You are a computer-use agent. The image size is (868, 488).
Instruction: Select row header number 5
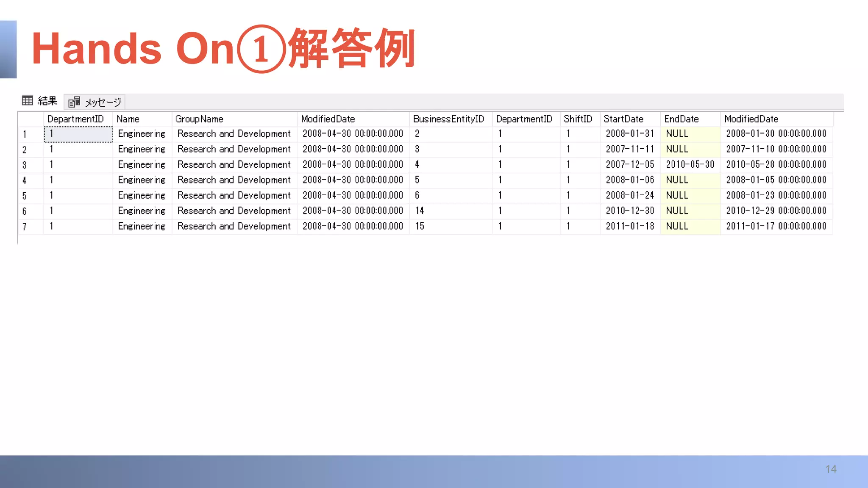coord(31,196)
